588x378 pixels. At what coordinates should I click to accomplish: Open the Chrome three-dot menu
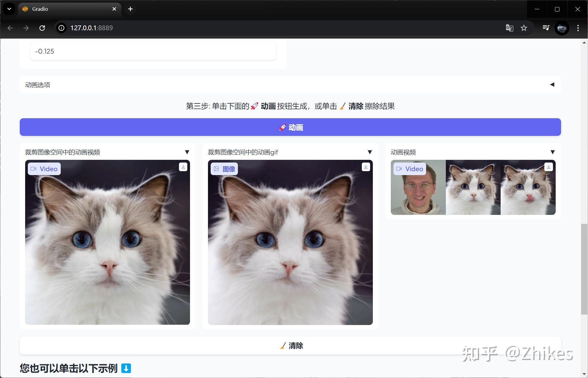click(578, 28)
